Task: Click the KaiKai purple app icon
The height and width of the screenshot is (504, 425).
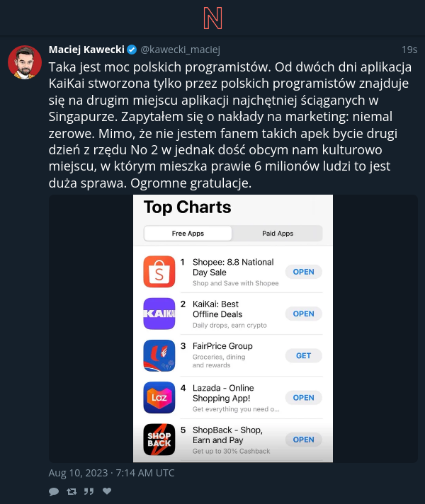Action: [159, 314]
